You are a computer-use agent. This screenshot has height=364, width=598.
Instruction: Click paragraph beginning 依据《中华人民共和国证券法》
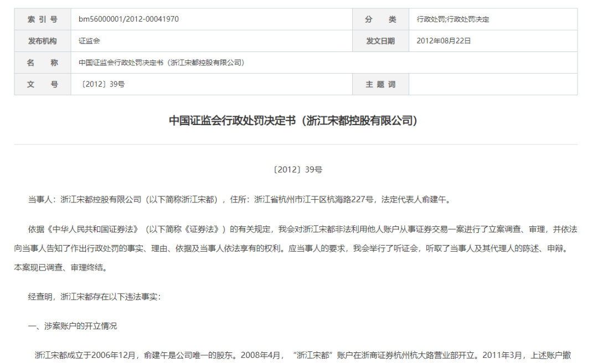[296, 248]
